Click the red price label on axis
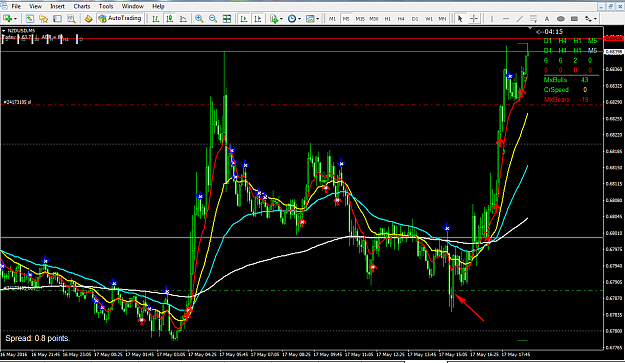Screen dimensions: 625x363 (614, 38)
